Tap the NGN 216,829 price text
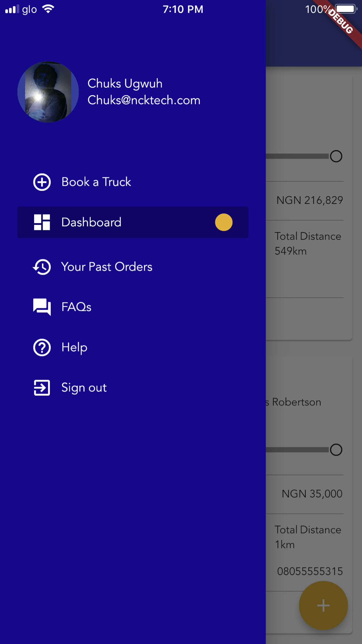This screenshot has height=644, width=362. pos(310,200)
